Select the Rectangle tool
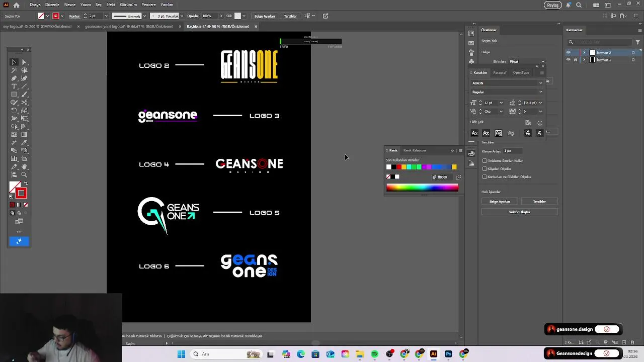The image size is (644, 362). pos(14,95)
